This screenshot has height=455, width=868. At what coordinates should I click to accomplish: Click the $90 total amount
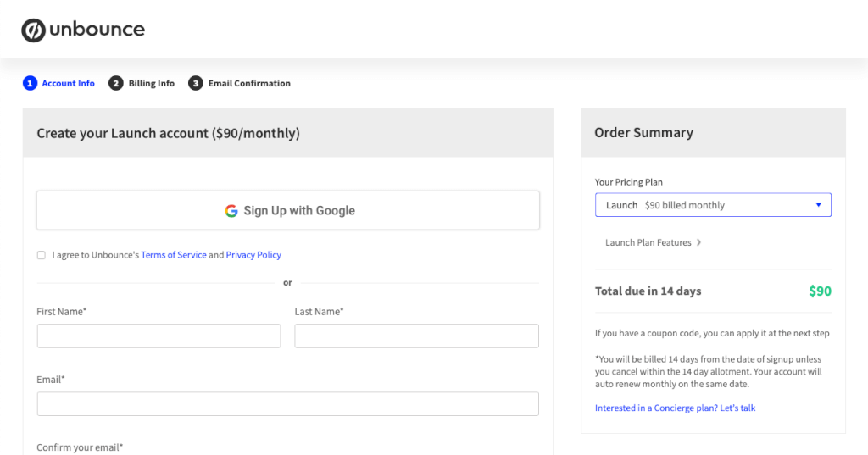(x=820, y=291)
